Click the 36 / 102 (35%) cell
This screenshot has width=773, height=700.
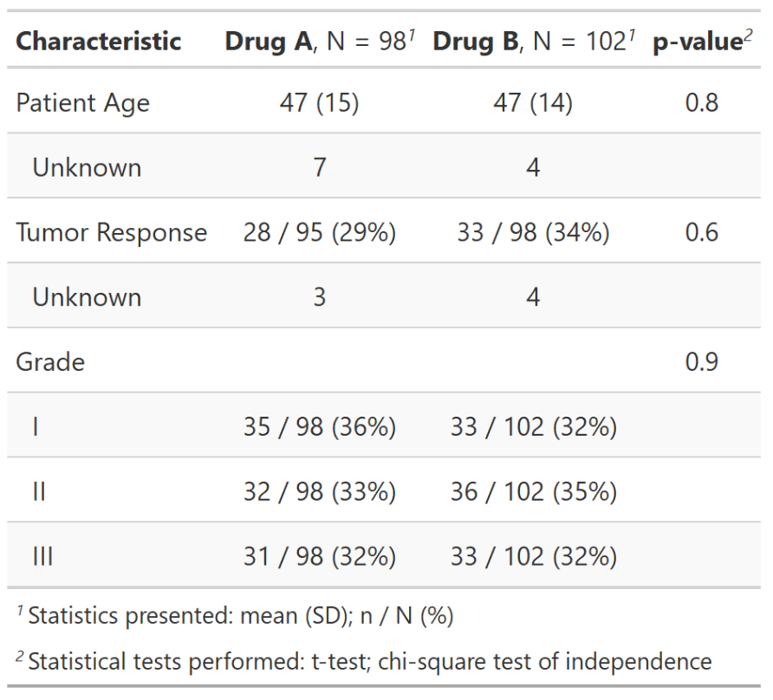click(533, 491)
